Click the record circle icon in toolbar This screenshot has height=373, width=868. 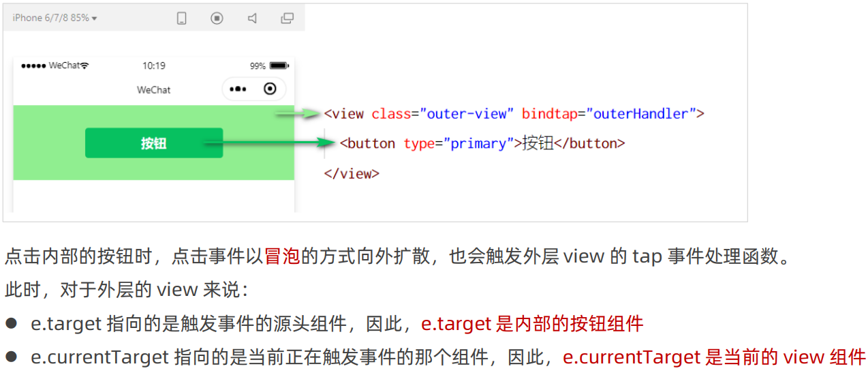(217, 18)
